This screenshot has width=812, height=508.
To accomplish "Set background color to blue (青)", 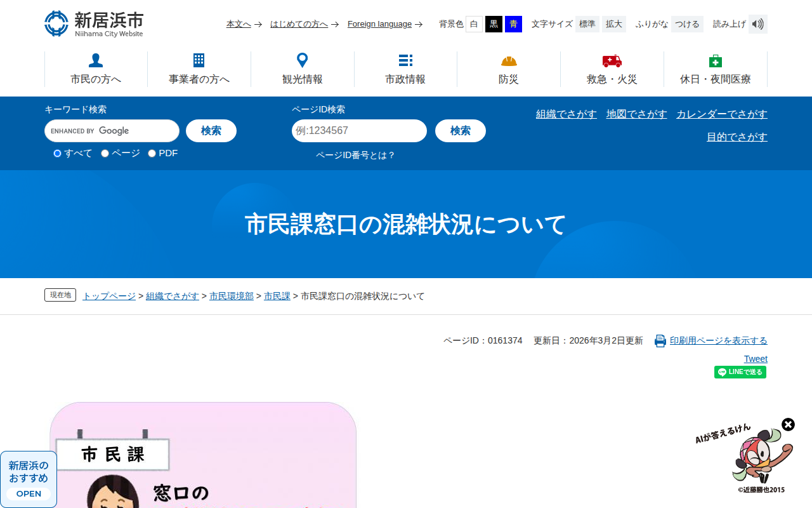I will pyautogui.click(x=513, y=24).
